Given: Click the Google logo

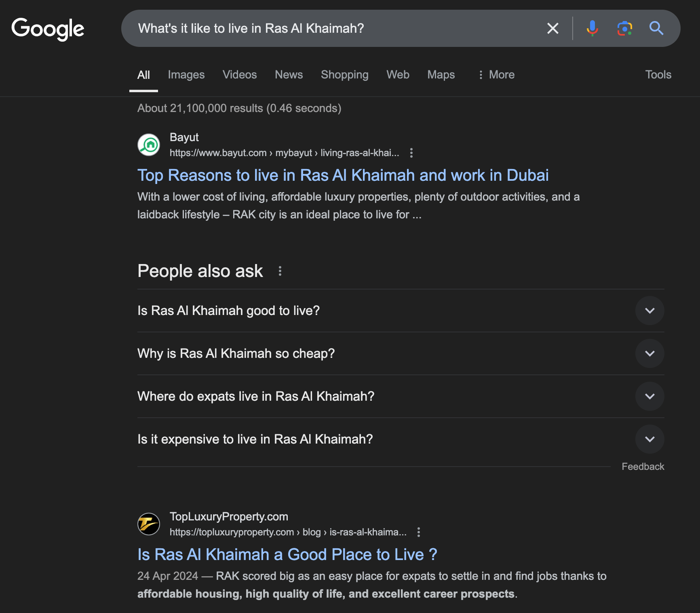Looking at the screenshot, I should [48, 29].
